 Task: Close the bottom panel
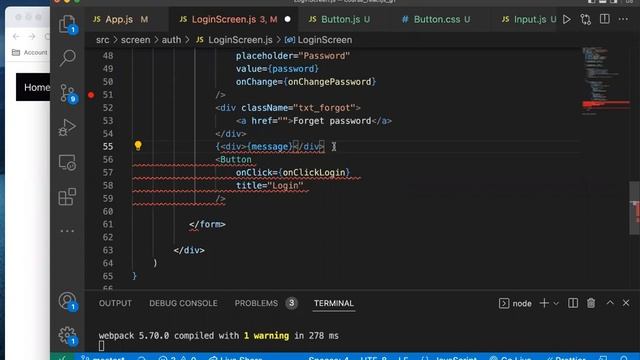[626, 303]
